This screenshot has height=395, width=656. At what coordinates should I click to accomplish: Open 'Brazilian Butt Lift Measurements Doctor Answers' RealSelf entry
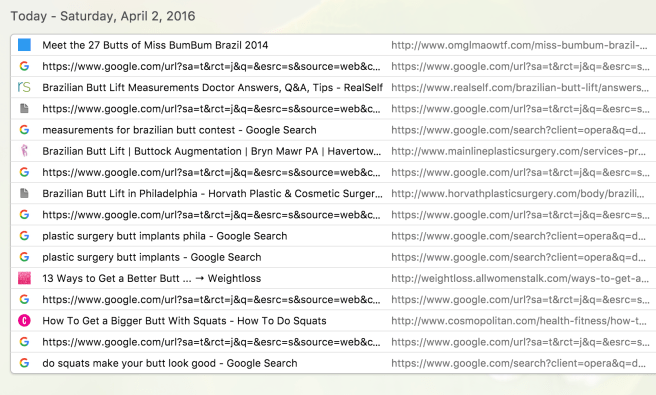213,87
